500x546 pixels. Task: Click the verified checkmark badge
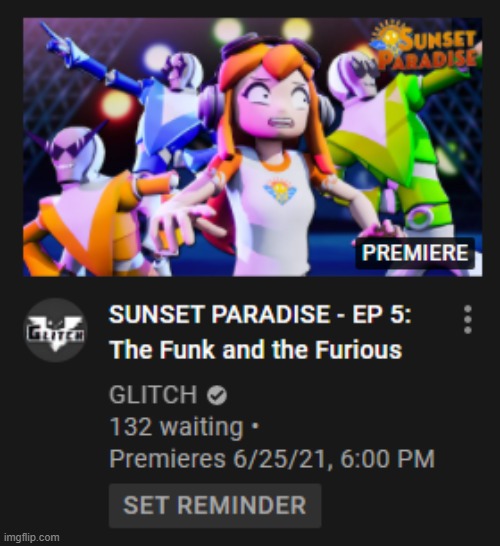(217, 395)
